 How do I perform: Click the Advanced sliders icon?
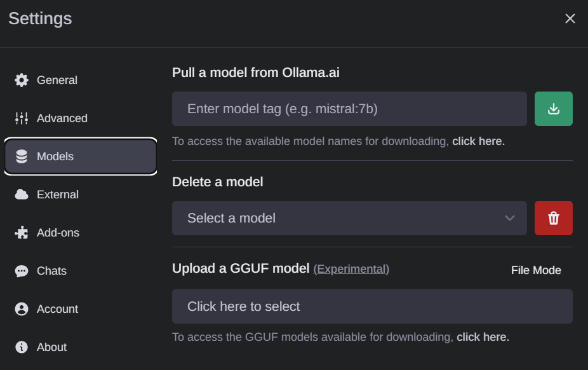click(22, 118)
